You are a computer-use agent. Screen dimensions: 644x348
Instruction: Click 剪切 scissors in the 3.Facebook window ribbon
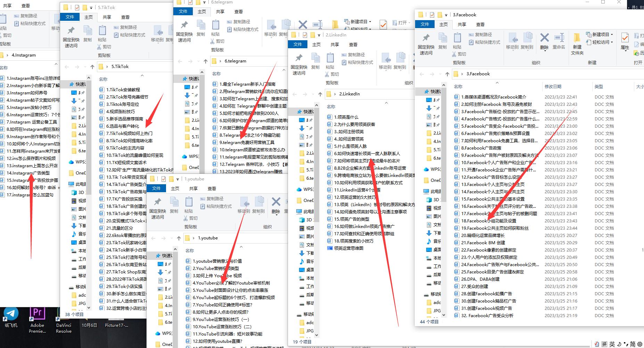click(x=459, y=54)
